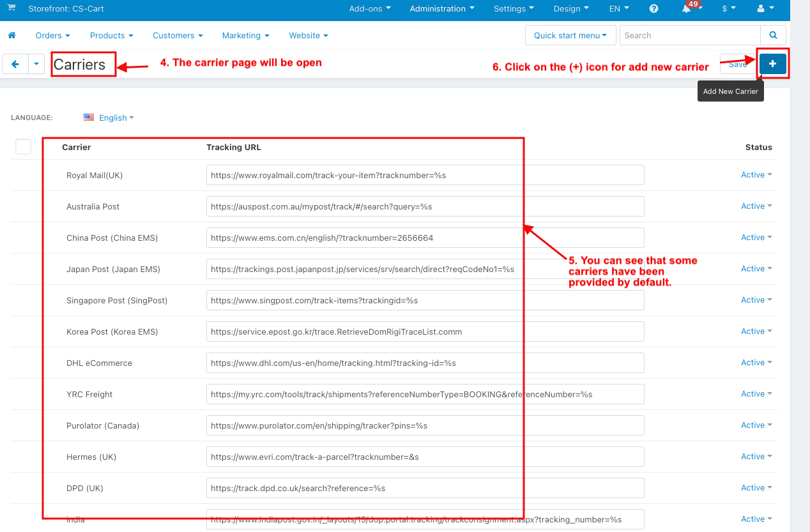This screenshot has height=532, width=810.
Task: Change status of DHL eCommerce carrier
Action: [756, 363]
